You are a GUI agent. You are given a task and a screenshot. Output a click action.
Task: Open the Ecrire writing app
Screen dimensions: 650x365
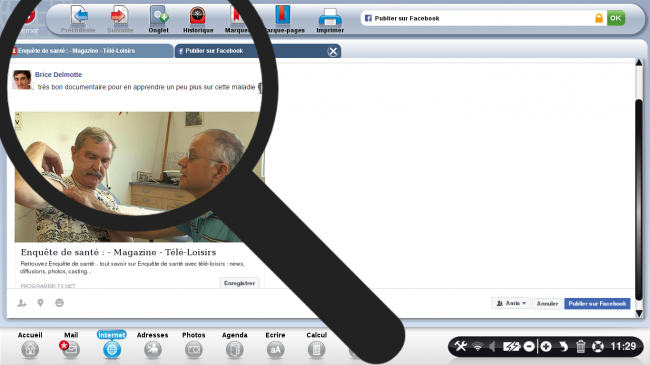tap(275, 345)
